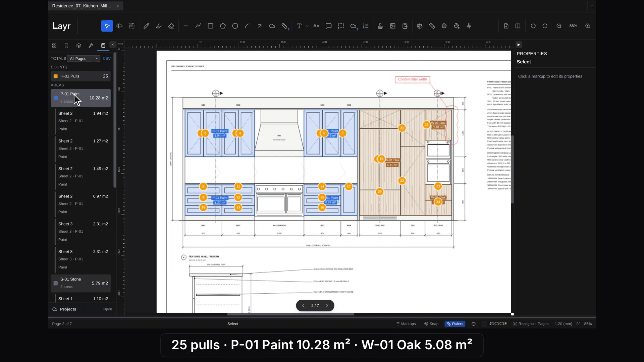The width and height of the screenshot is (644, 362).
Task: Open the Projects panel
Action: tap(82, 309)
